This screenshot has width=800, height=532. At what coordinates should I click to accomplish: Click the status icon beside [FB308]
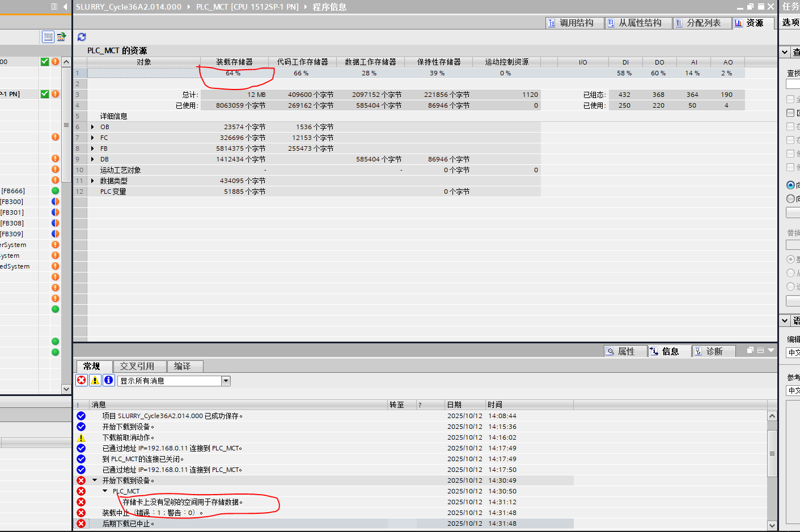click(55, 223)
